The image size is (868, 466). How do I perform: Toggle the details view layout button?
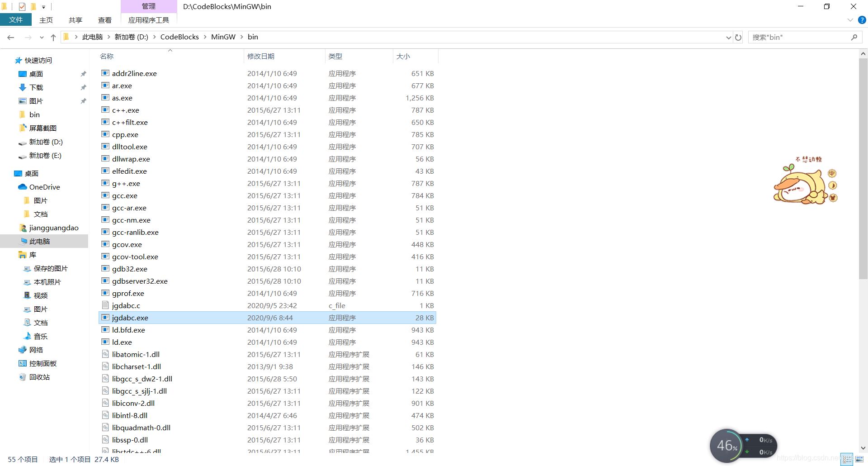click(x=847, y=459)
